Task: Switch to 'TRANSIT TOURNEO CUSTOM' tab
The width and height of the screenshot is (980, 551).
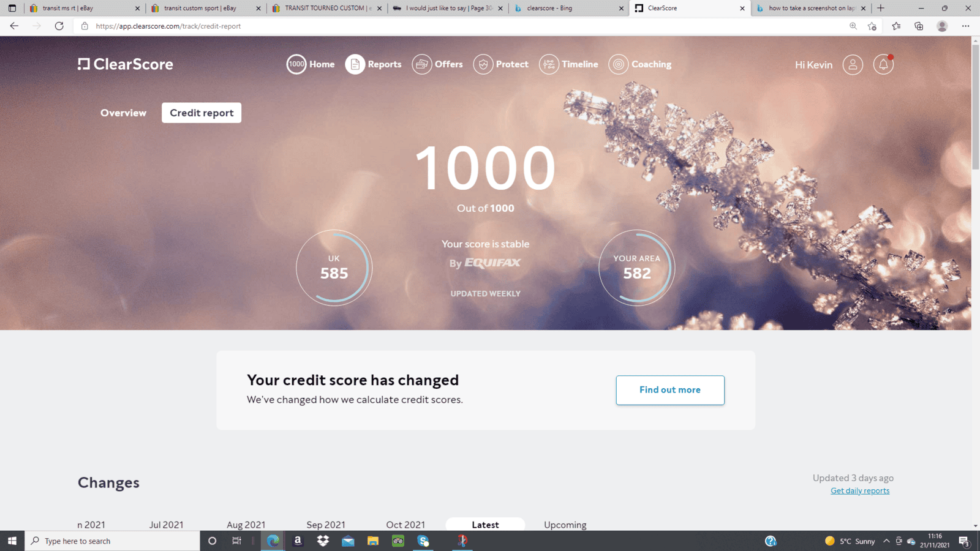Action: tap(328, 8)
